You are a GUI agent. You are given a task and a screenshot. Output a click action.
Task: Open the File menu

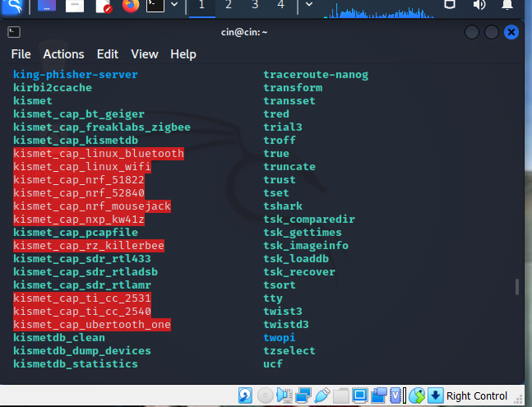click(21, 54)
